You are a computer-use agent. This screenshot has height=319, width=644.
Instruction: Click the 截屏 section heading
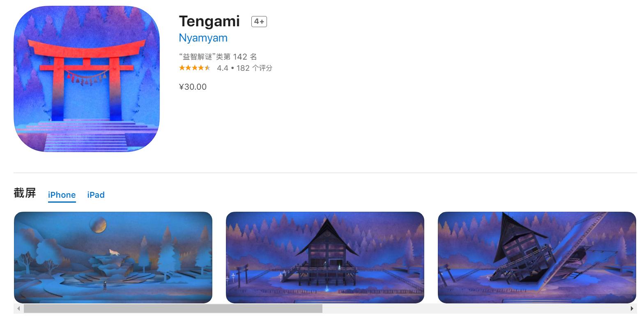25,193
